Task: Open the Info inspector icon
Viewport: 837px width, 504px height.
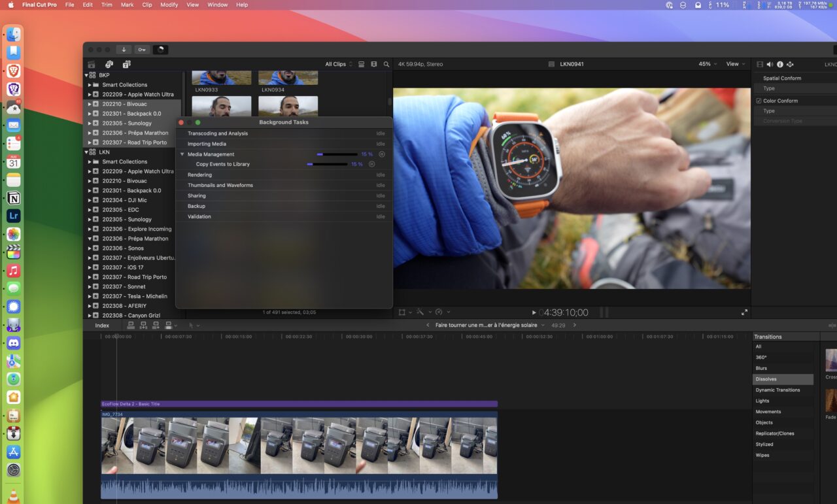Action: coord(780,64)
